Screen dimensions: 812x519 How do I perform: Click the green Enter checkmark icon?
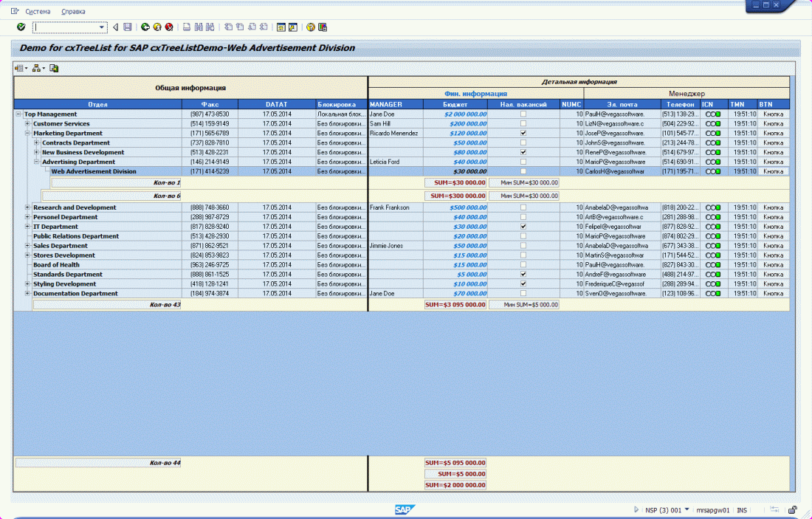21,27
